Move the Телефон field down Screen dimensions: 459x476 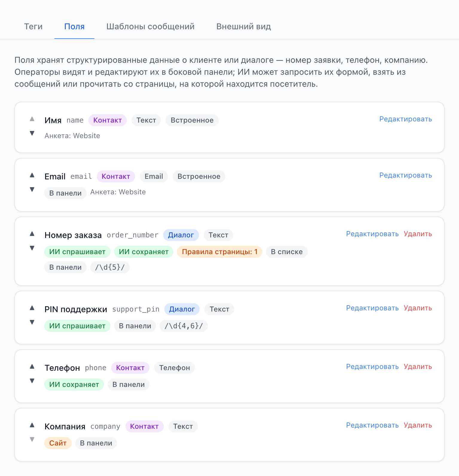coord(32,381)
